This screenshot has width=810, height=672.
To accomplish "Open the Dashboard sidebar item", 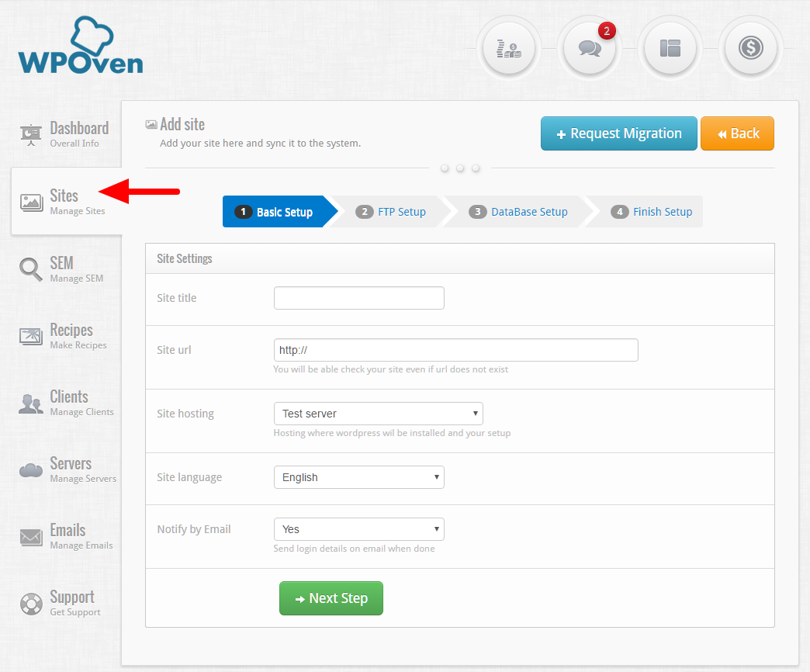I will click(65, 134).
